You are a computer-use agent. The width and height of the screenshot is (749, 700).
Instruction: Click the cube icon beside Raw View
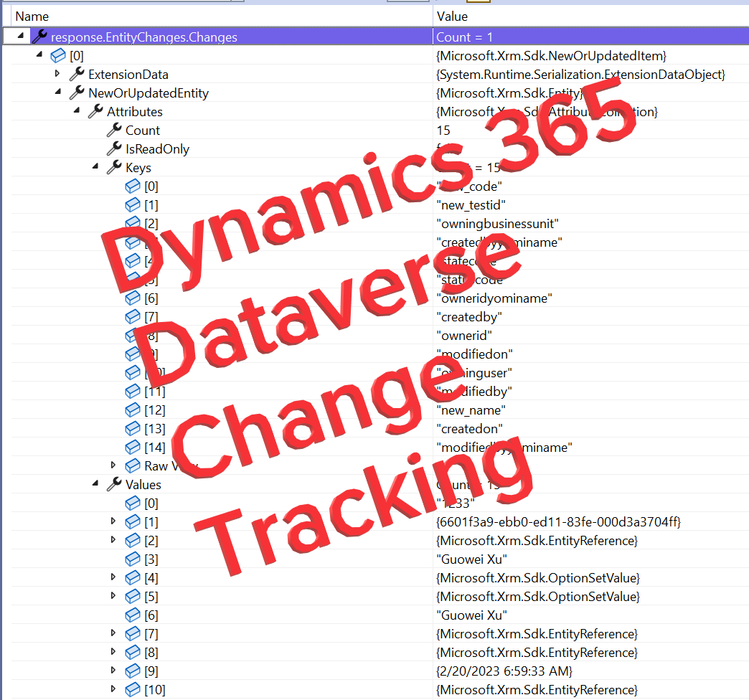click(133, 465)
